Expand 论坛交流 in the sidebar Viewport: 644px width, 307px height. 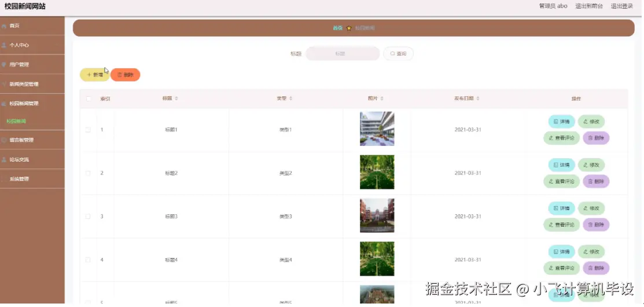[32, 159]
